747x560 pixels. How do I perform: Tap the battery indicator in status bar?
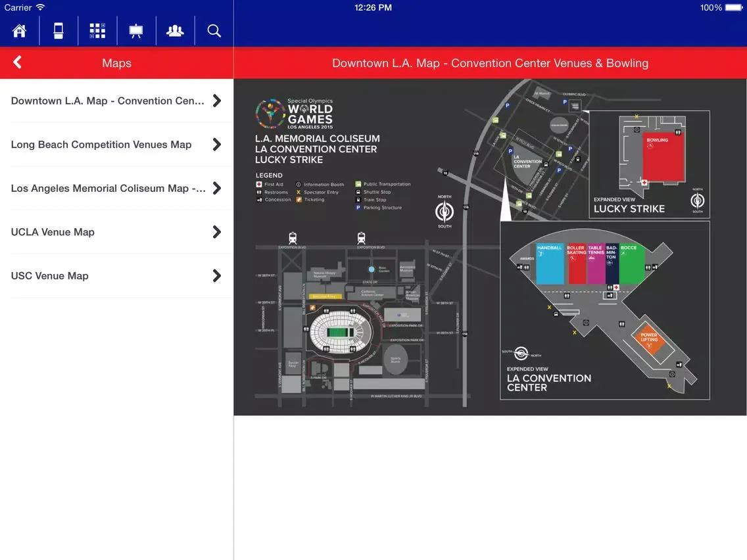(x=733, y=8)
